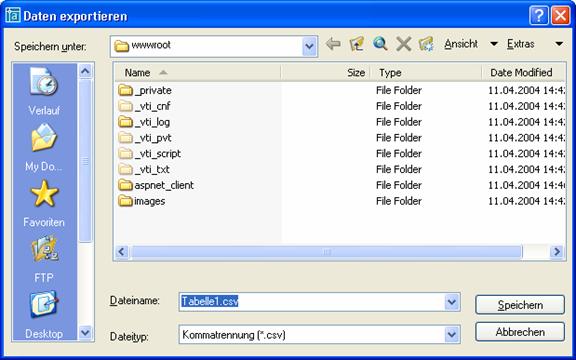Click the file list right scroll arrow
The height and width of the screenshot is (360, 576).
click(557, 252)
